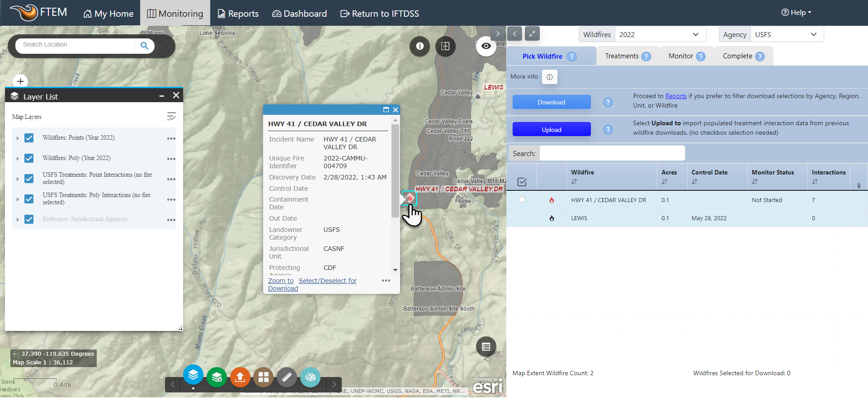Open the green Add Data layers widget
868x401 pixels.
point(217,377)
